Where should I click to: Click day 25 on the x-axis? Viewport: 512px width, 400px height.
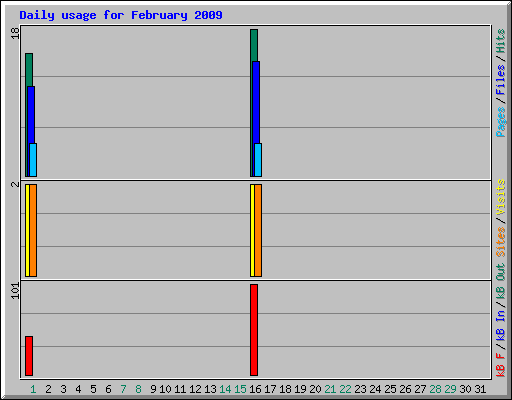point(390,389)
